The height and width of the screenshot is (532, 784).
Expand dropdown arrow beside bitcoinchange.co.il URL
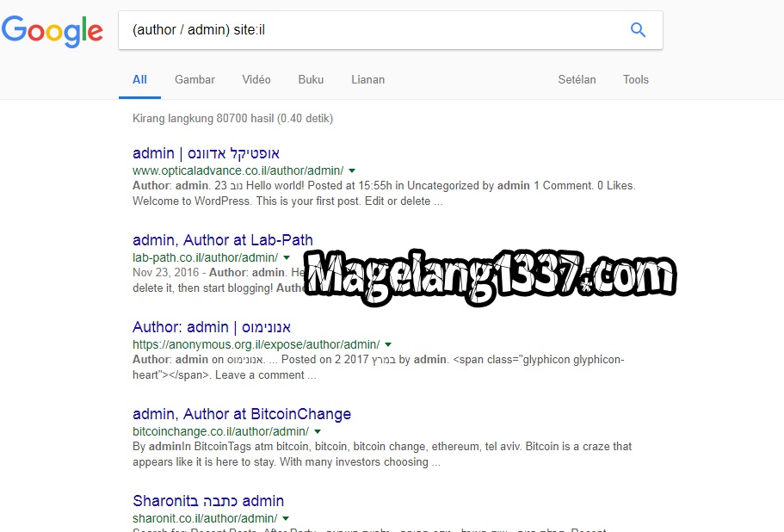pyautogui.click(x=318, y=431)
